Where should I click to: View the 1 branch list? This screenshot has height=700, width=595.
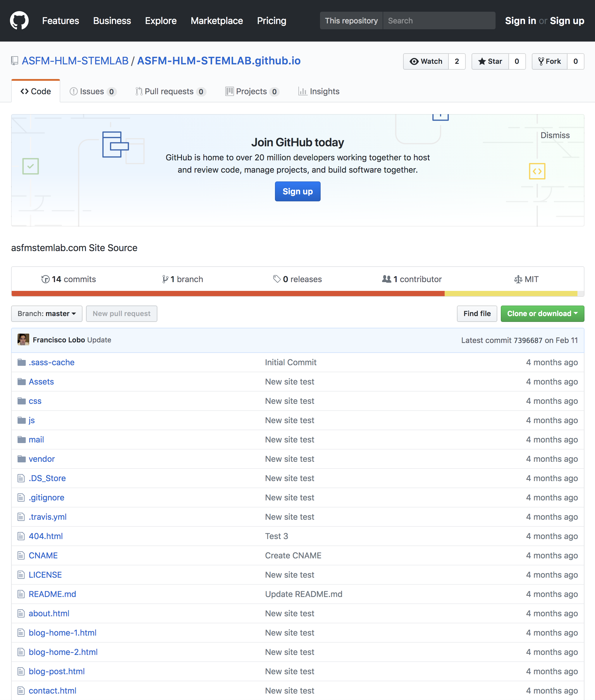[183, 279]
